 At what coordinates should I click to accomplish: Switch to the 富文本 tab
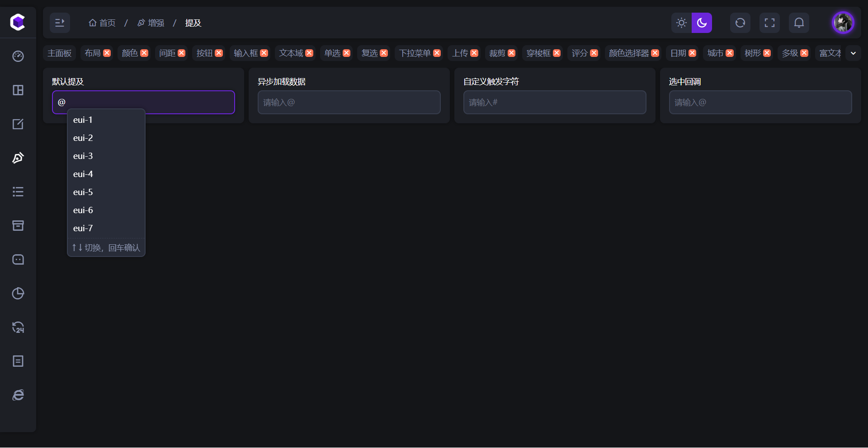pyautogui.click(x=830, y=53)
